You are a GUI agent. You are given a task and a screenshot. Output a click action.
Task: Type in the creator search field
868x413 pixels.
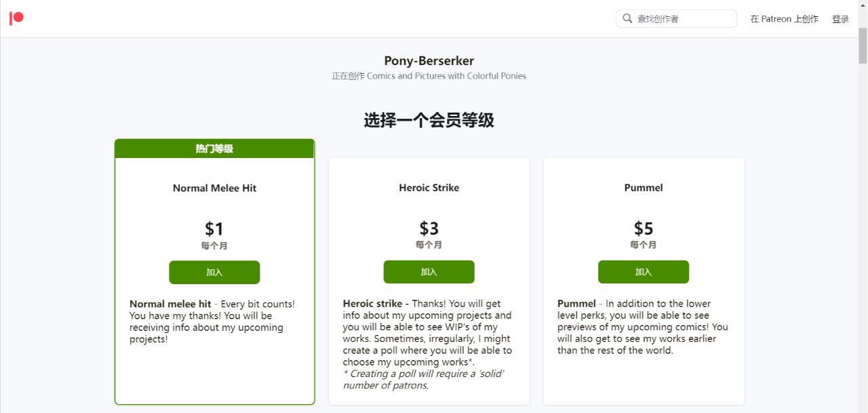684,19
